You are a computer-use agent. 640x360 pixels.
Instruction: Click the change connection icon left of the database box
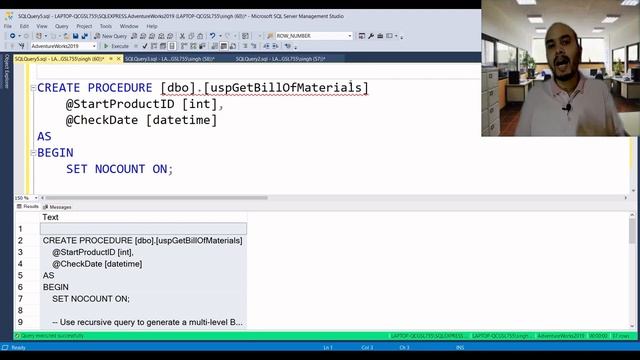(22, 46)
